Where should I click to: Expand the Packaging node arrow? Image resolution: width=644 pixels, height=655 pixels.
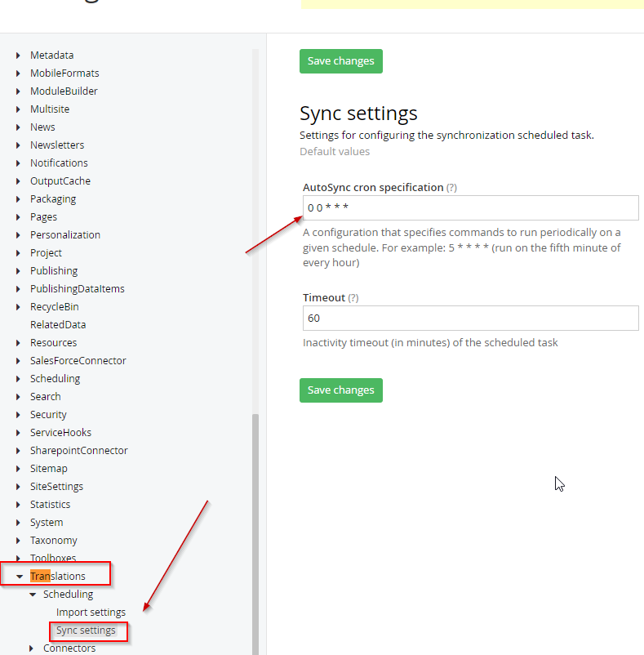click(18, 198)
